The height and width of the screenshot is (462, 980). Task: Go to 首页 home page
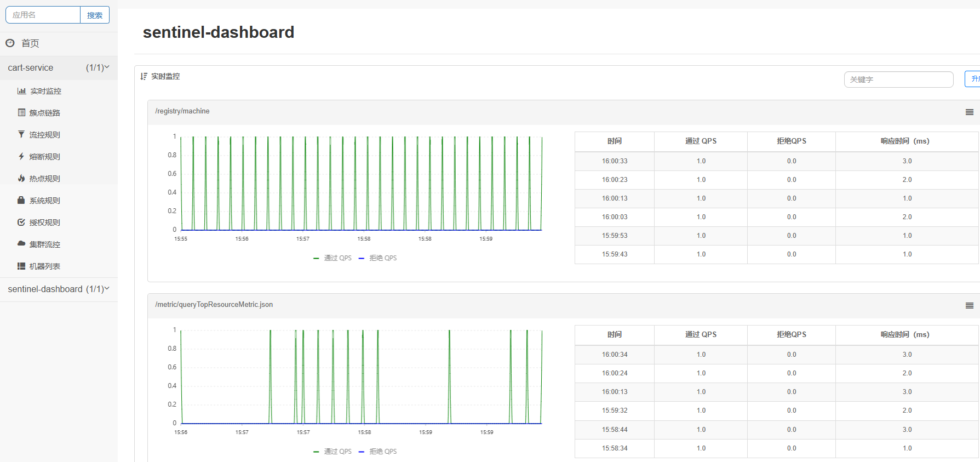[30, 43]
